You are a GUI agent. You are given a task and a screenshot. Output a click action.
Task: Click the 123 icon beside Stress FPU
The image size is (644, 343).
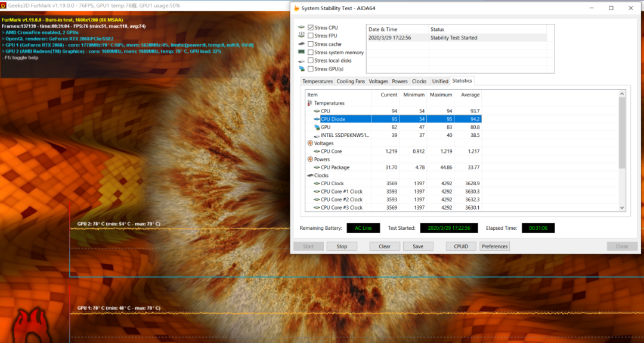(x=302, y=36)
